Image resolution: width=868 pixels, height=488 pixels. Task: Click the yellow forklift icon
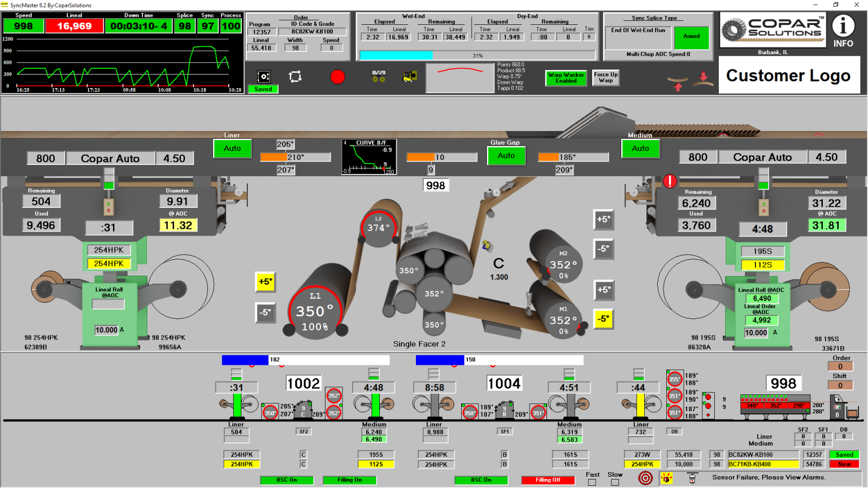tap(410, 77)
